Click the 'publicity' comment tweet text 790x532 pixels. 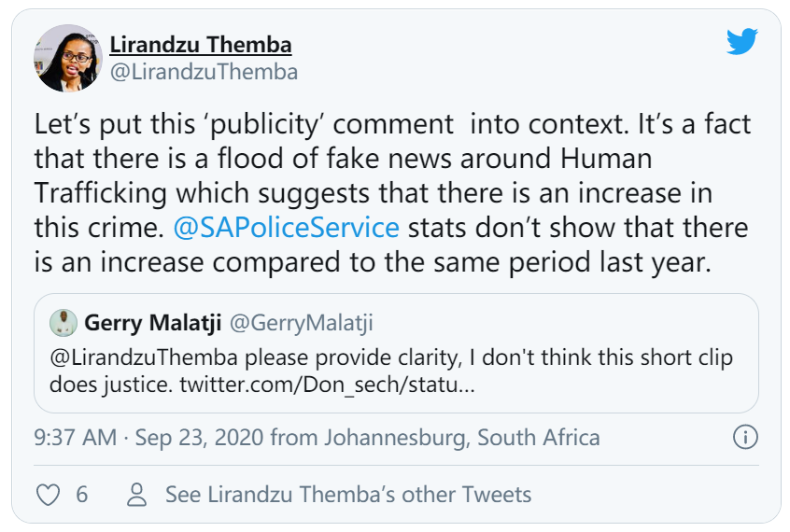click(x=392, y=124)
